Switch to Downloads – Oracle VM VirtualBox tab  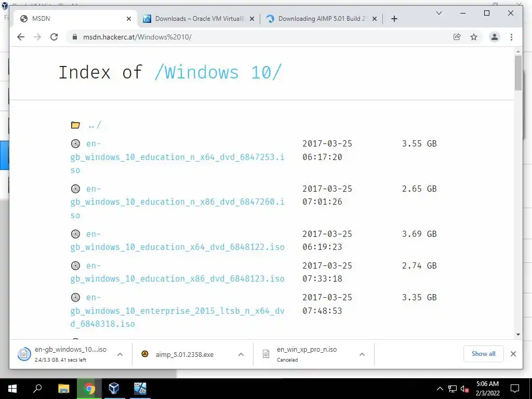[199, 19]
